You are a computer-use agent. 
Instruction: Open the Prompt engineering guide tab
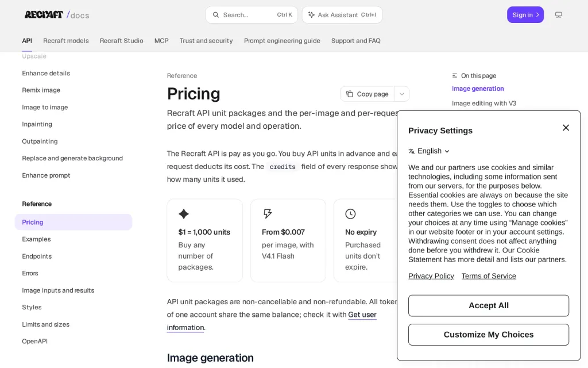282,41
